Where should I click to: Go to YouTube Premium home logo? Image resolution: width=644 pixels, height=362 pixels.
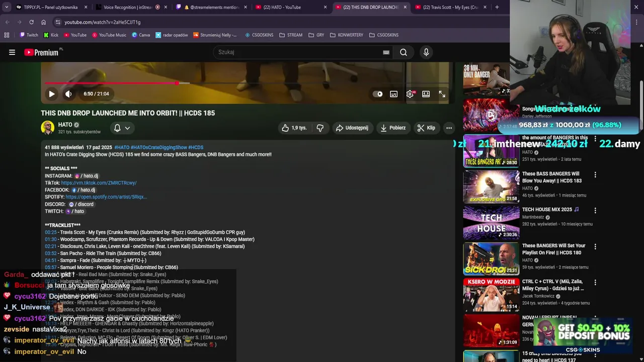tap(41, 52)
